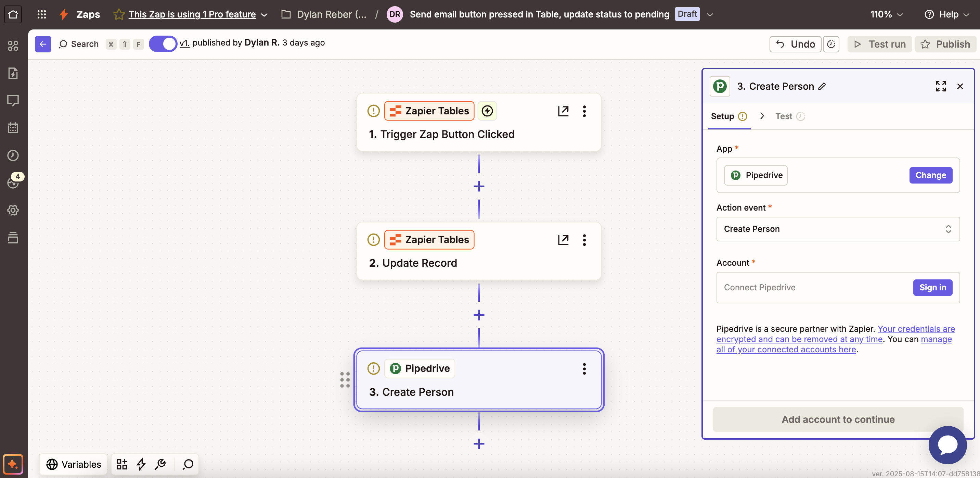The image size is (980, 478).
Task: Open options menu on the Create Person step
Action: tap(584, 368)
